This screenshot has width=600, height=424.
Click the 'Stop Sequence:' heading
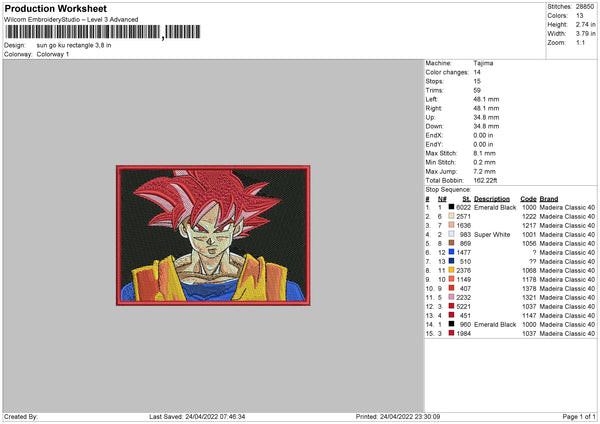click(448, 190)
